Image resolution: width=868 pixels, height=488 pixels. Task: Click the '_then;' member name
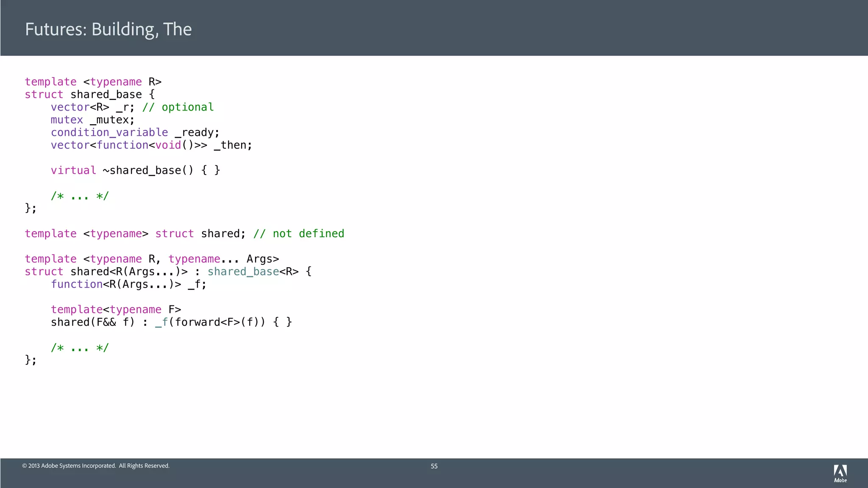pos(233,145)
